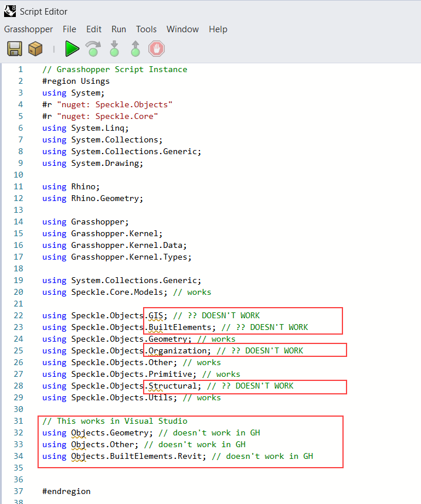This screenshot has height=504, width=421.
Task: Click the '#region Usings' line
Action: [x=76, y=81]
